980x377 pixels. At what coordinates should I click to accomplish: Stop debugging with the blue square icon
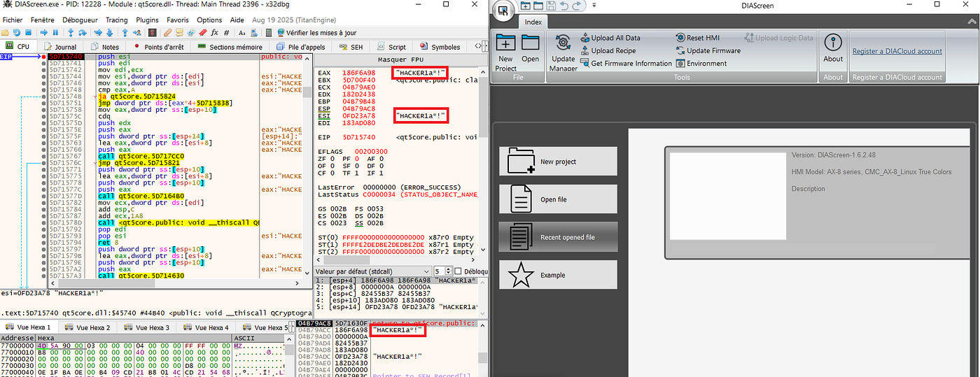(29, 32)
